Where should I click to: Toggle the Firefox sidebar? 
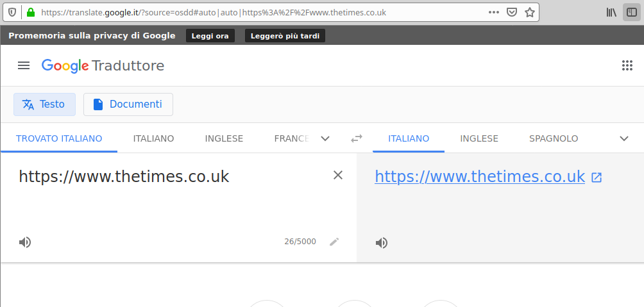[x=632, y=12]
